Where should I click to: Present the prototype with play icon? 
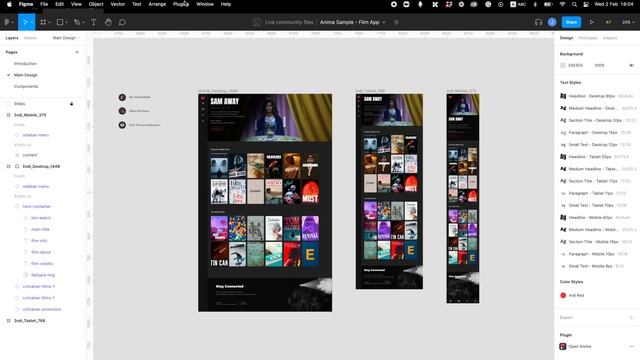coord(591,22)
